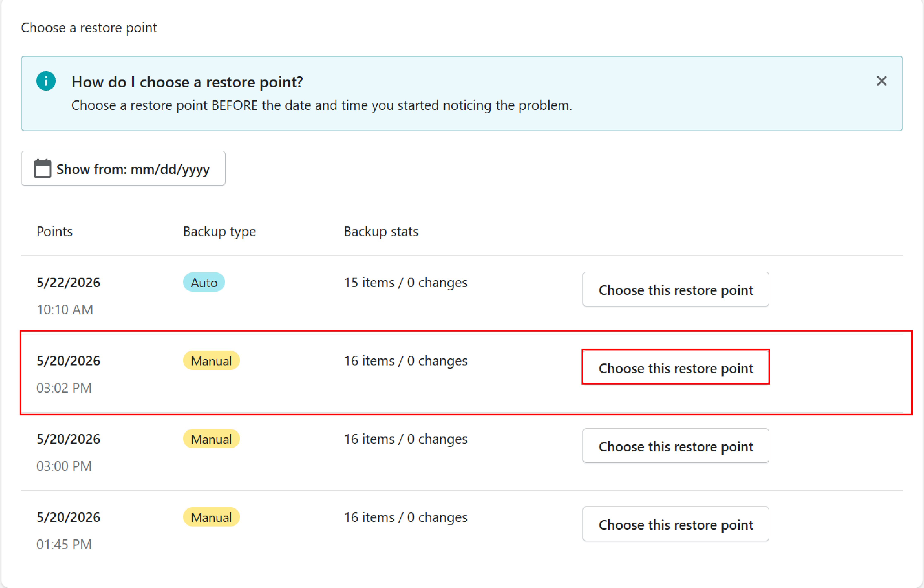
Task: Click the How do I choose a restore point title
Action: tap(187, 82)
